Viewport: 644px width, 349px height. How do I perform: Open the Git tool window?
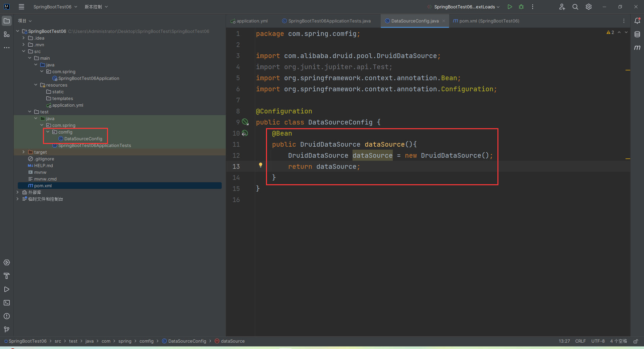pos(7,330)
